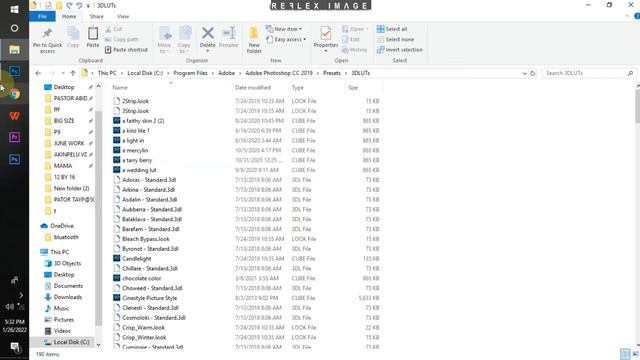640x360 pixels.
Task: Select JUNE WORK folder in sidebar
Action: click(x=69, y=143)
